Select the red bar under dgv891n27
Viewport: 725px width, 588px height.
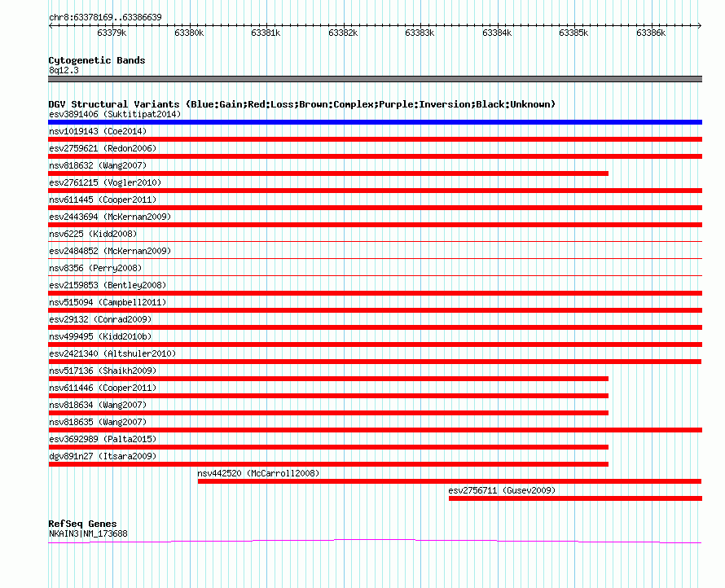(328, 464)
